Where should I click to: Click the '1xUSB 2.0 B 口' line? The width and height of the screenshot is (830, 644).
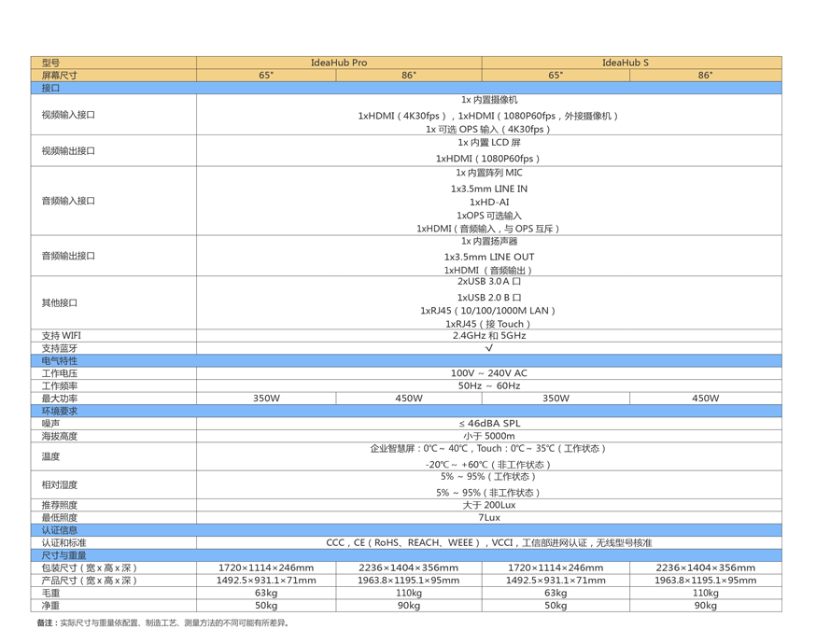(x=489, y=298)
